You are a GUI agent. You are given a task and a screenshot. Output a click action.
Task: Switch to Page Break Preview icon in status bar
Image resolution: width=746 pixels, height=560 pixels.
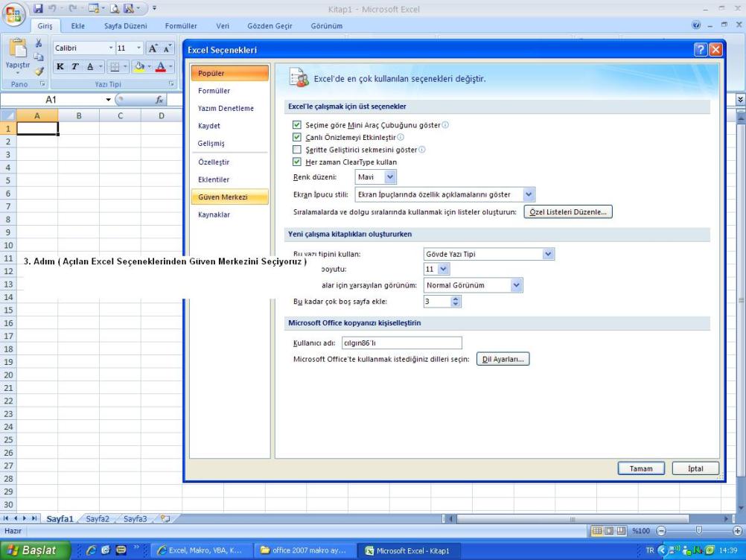click(621, 530)
